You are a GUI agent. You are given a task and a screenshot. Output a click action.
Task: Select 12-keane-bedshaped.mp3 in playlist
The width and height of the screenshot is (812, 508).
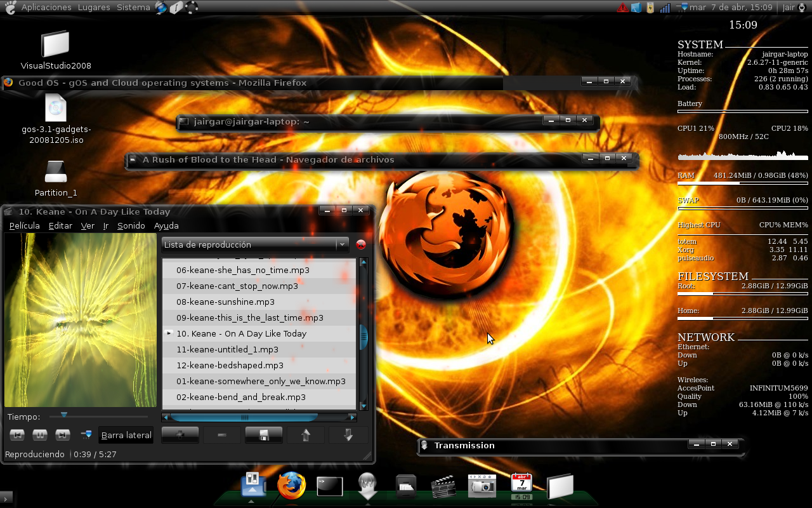coord(259,365)
